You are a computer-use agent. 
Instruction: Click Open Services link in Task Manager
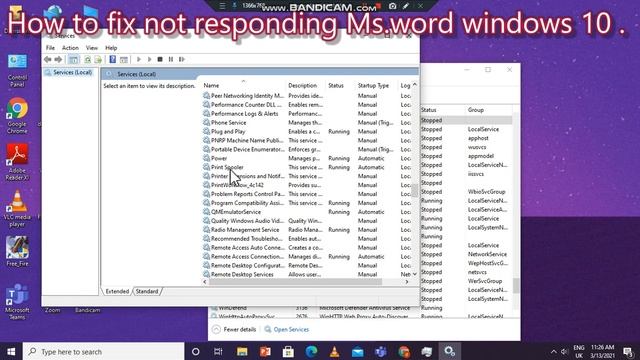click(x=287, y=329)
